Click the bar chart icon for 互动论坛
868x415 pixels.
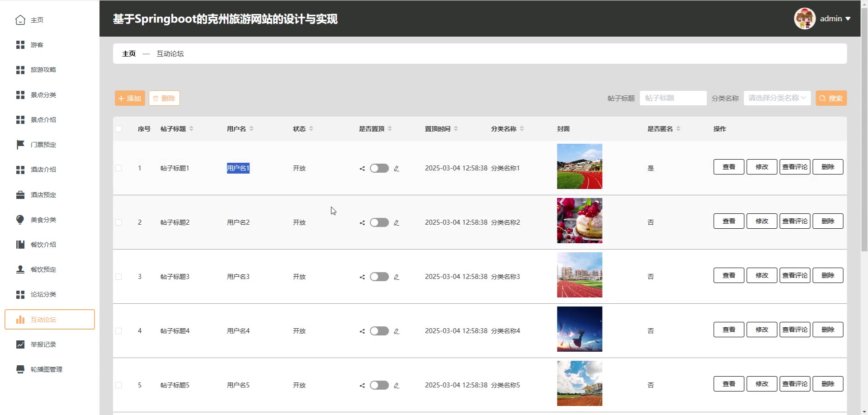click(x=20, y=320)
